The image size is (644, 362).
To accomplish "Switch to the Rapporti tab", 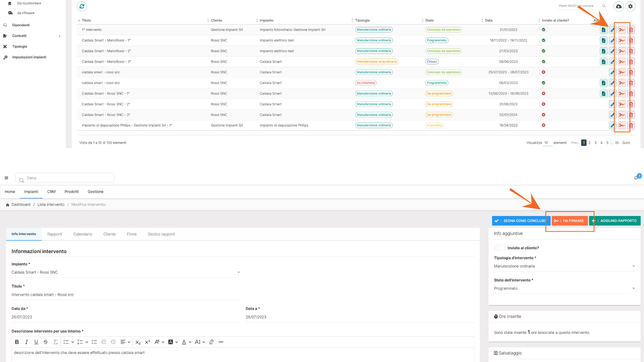I will pyautogui.click(x=55, y=234).
